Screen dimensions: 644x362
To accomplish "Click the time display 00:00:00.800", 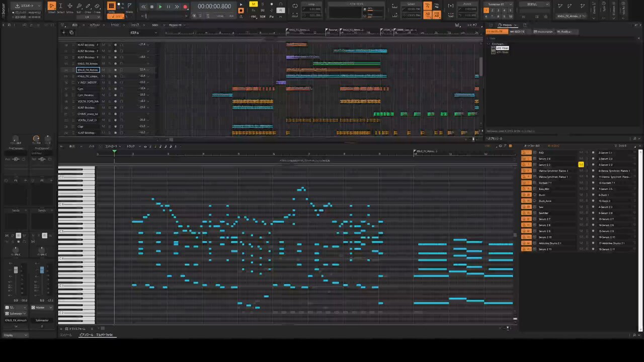I will [214, 7].
